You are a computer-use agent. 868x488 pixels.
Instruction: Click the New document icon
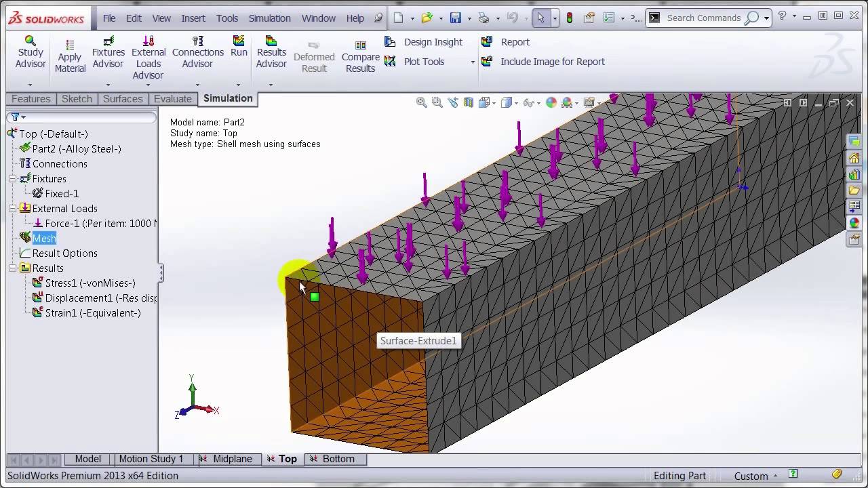399,18
